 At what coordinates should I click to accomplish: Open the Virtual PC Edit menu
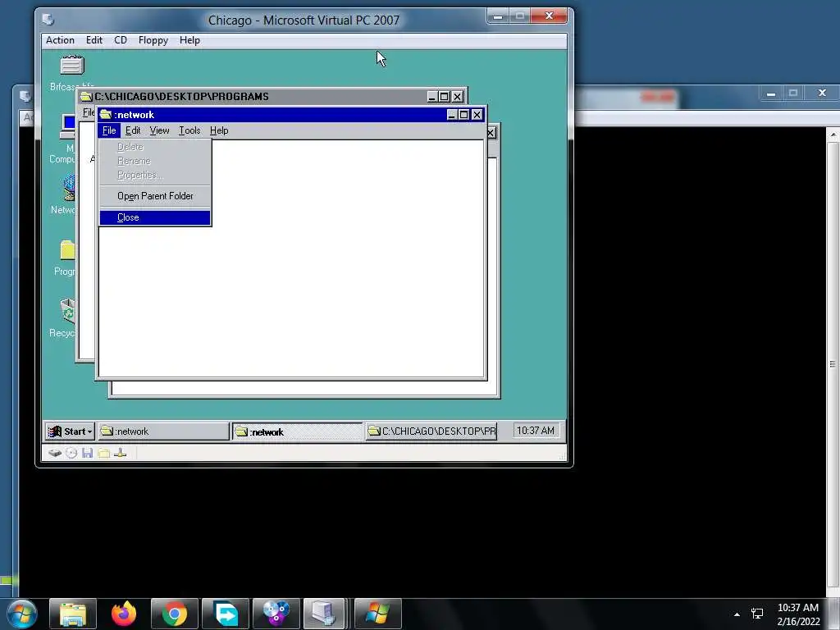[94, 40]
